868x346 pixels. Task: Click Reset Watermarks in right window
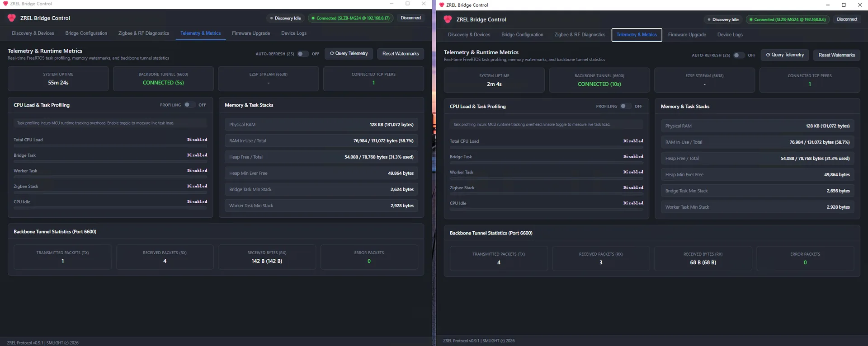pos(837,55)
